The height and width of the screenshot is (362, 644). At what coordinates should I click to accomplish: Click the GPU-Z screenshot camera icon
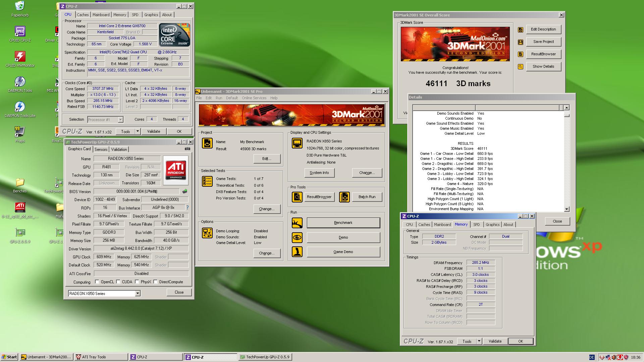click(x=187, y=149)
